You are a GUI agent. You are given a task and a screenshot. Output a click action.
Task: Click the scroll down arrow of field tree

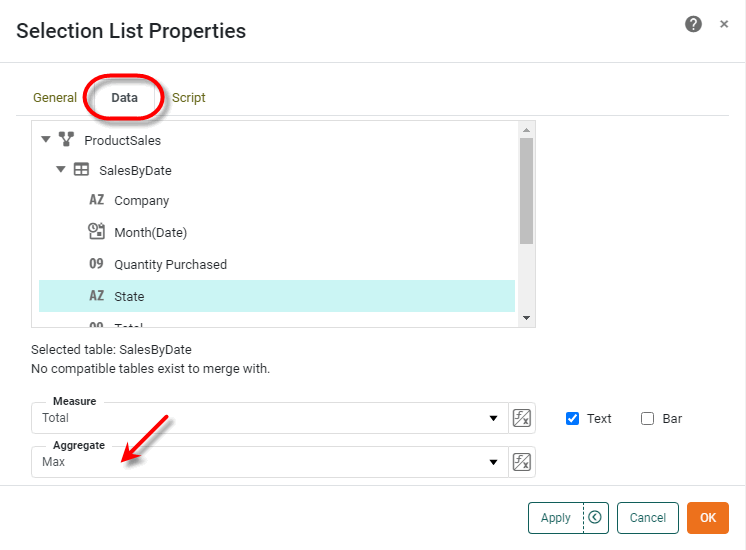click(526, 318)
